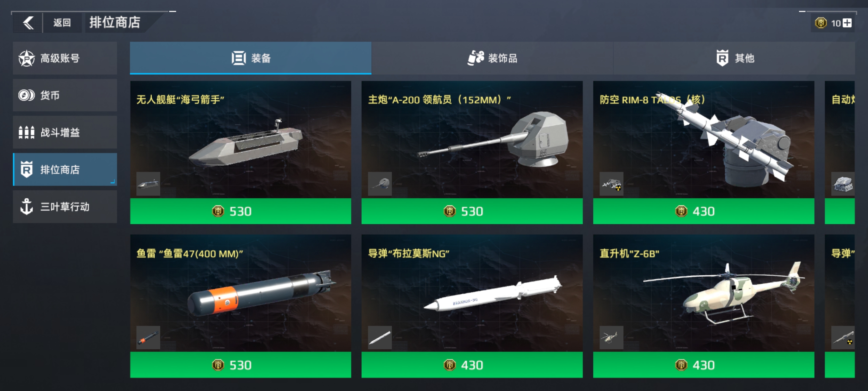
Task: Click the sea archer drone boat small thumbnail
Action: (148, 184)
